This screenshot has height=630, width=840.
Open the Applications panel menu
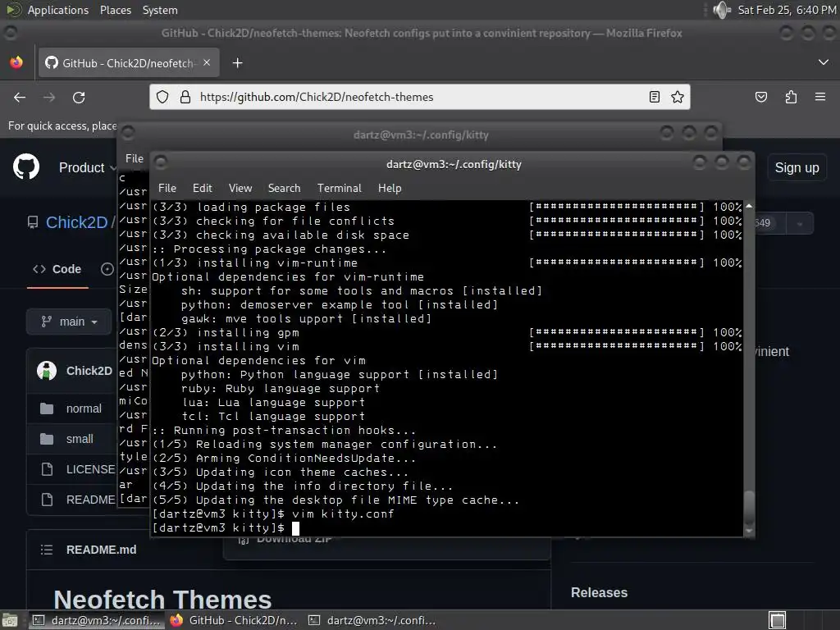click(x=58, y=10)
